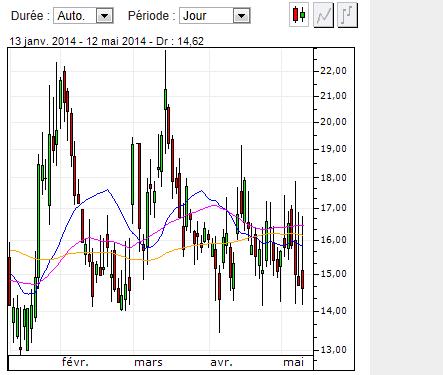Click the 18,00 price axis label
Viewport: 443px width, 375px height.
[333, 178]
